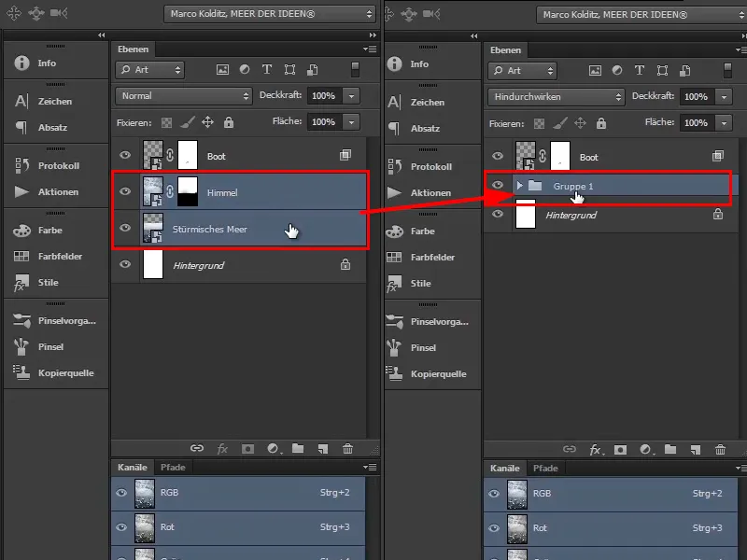747x560 pixels.
Task: Lock all in left Ebenen panel
Action: coord(229,122)
